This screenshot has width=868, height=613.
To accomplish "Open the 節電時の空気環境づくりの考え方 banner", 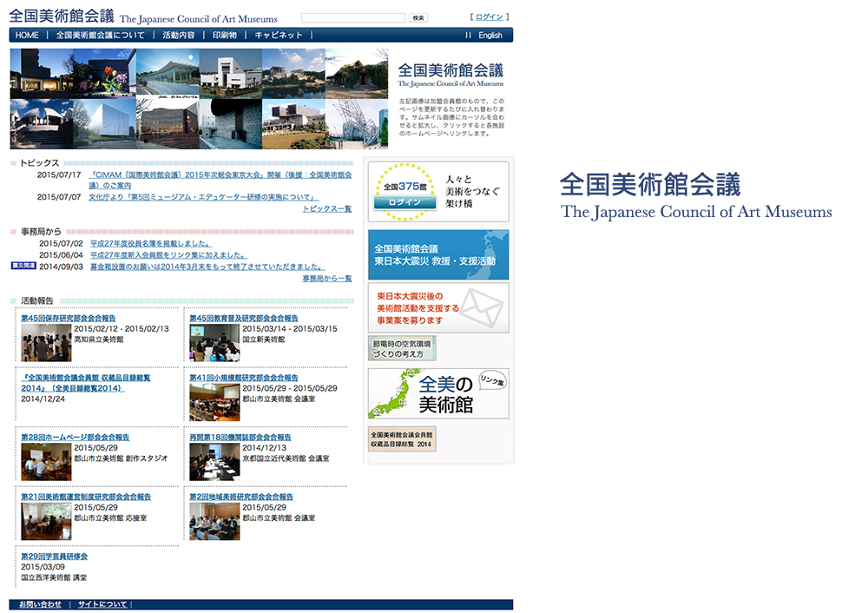I will [x=402, y=349].
